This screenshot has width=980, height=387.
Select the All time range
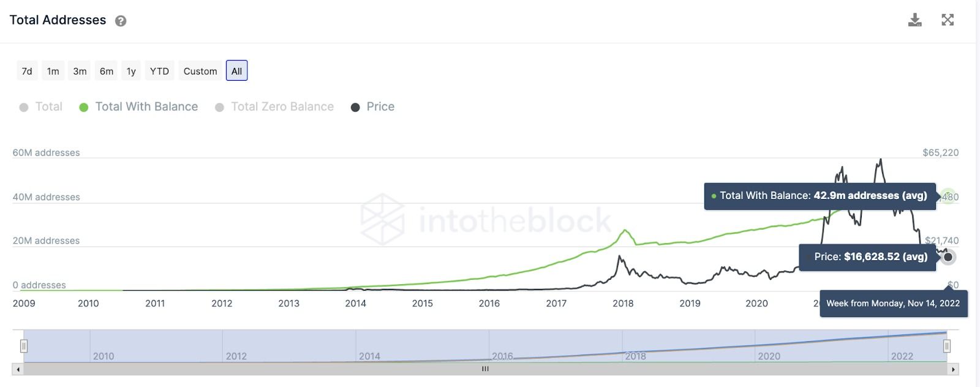(236, 71)
